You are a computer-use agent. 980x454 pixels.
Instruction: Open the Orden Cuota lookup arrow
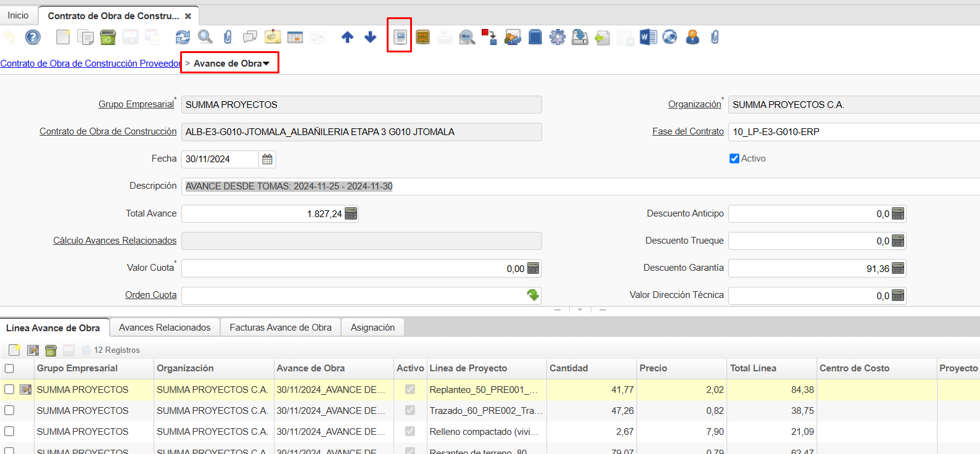click(533, 295)
